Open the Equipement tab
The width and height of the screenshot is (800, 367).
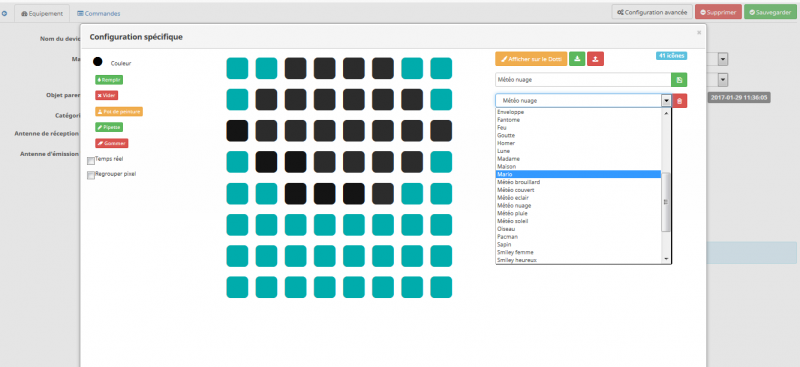(42, 13)
